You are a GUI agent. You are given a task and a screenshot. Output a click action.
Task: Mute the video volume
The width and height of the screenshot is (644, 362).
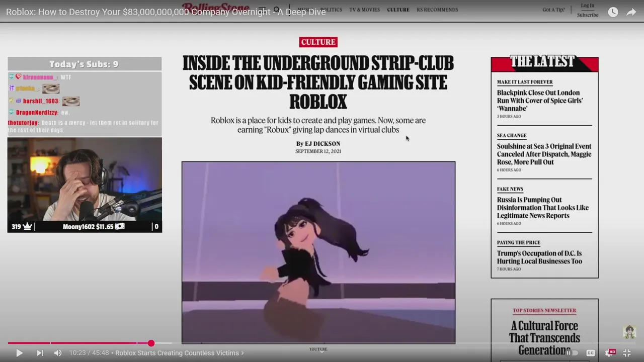[58, 353]
